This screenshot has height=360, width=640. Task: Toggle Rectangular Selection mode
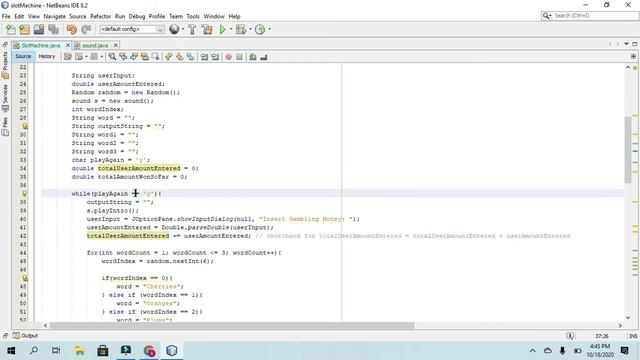click(x=156, y=57)
